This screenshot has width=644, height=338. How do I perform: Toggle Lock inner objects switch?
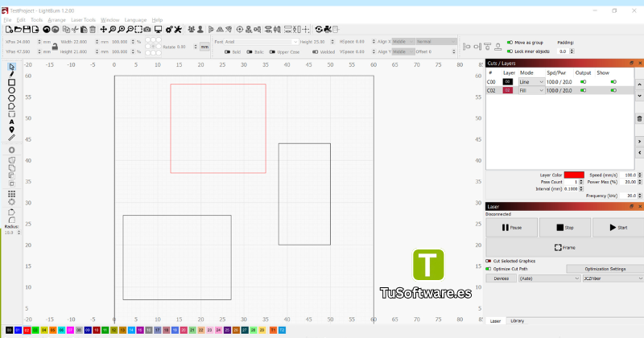pyautogui.click(x=510, y=52)
